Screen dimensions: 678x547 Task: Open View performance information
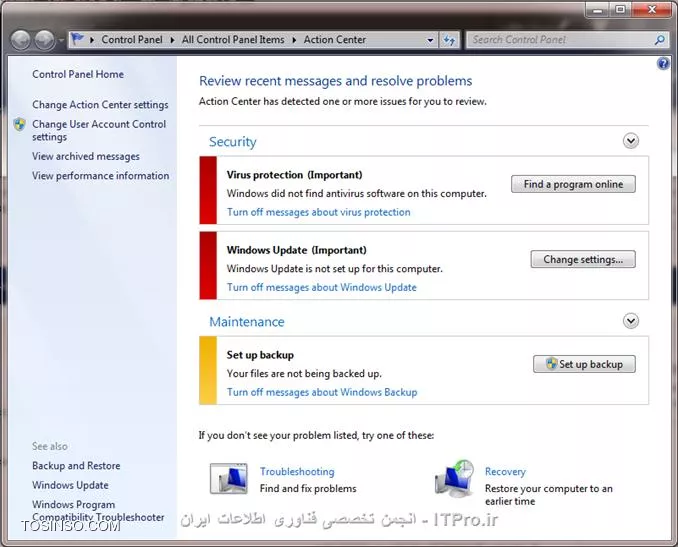(x=100, y=176)
